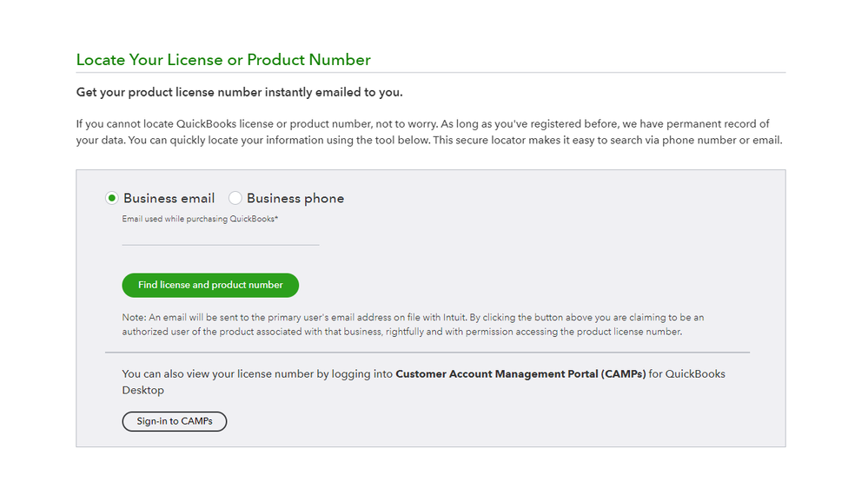
Task: Open the Sign-in to CAMPs button
Action: tap(174, 421)
